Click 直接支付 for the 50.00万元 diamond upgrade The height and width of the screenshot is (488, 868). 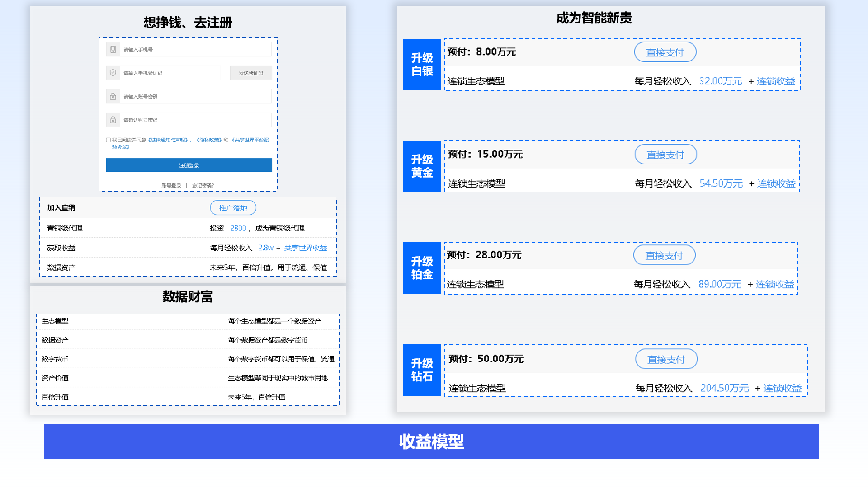pyautogui.click(x=666, y=360)
